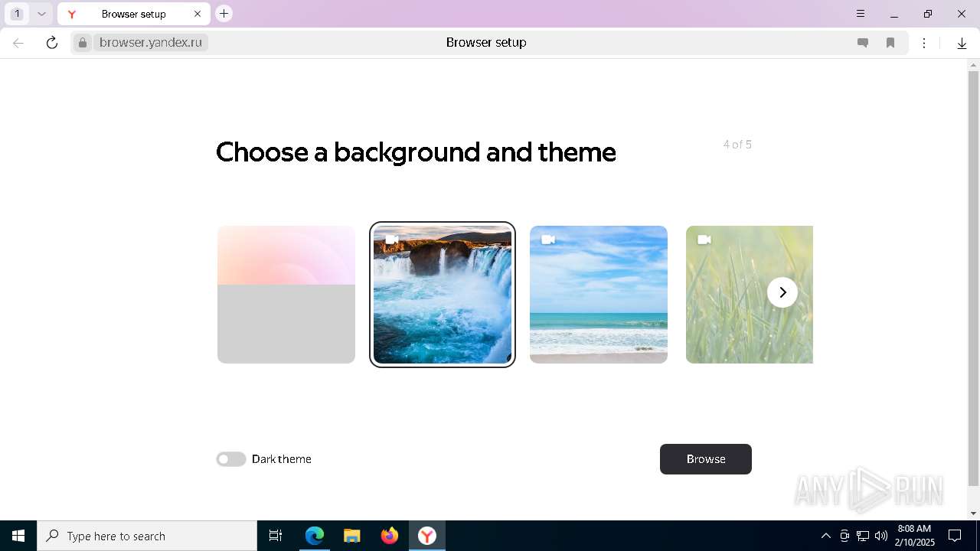
Task: Open the Windows Start menu
Action: pos(18,536)
